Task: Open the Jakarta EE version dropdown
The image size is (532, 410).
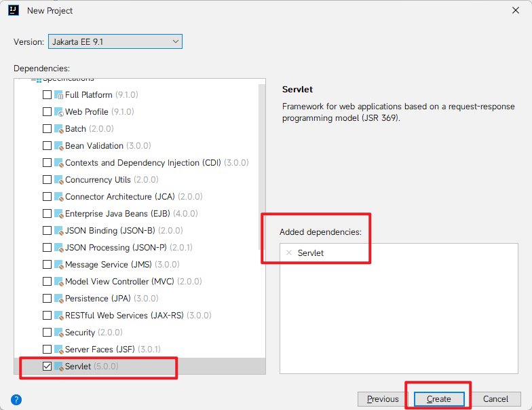Action: coord(115,42)
